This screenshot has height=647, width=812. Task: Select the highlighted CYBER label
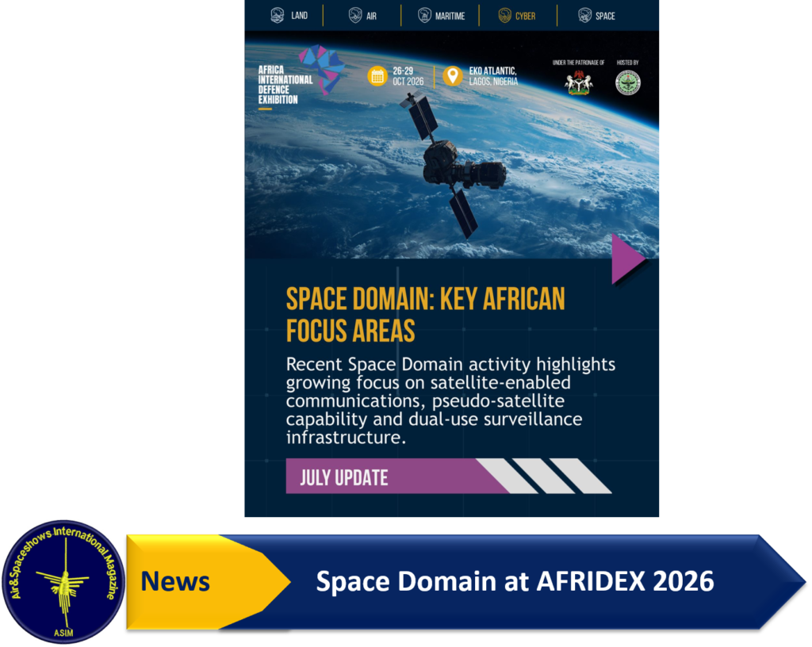pos(525,16)
